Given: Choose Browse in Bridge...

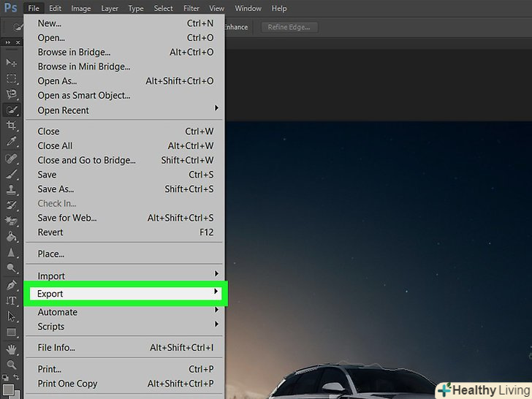Looking at the screenshot, I should (124, 52).
